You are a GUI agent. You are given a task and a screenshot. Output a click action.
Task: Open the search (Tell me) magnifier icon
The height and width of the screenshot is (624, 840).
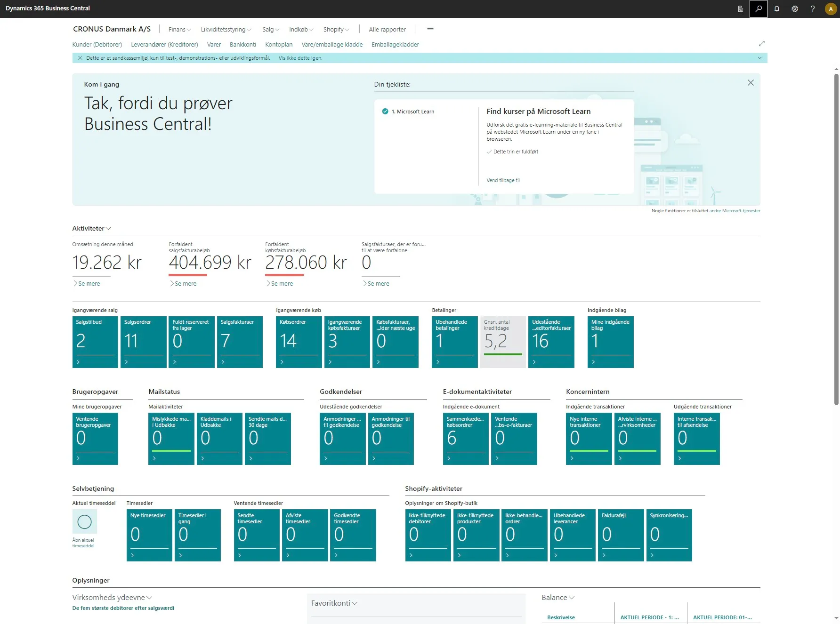759,8
